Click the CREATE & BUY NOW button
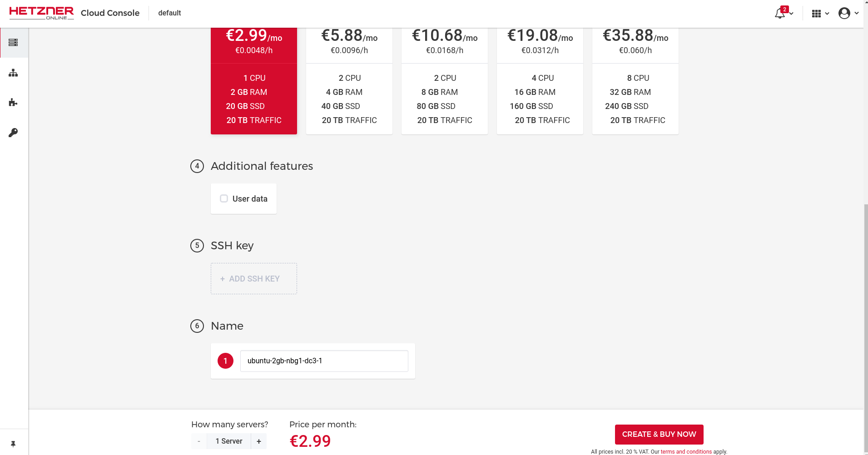 point(659,435)
